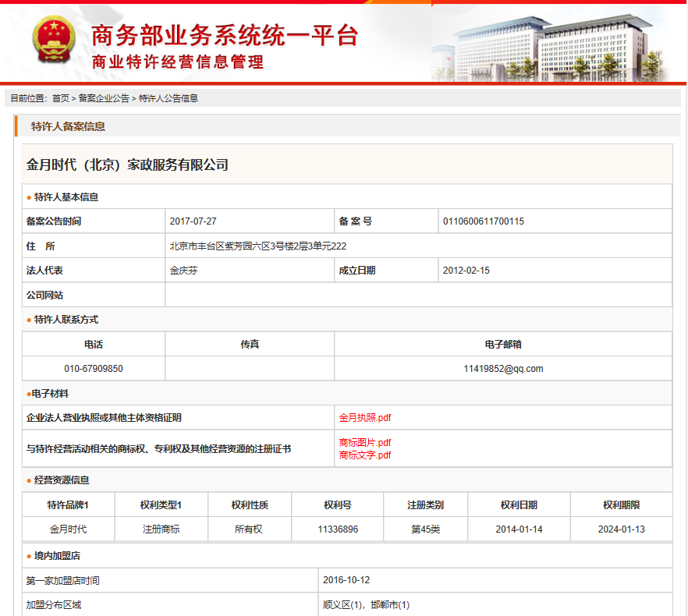Select email 11419852@qq.com
Image resolution: width=688 pixels, height=616 pixels.
tap(503, 369)
